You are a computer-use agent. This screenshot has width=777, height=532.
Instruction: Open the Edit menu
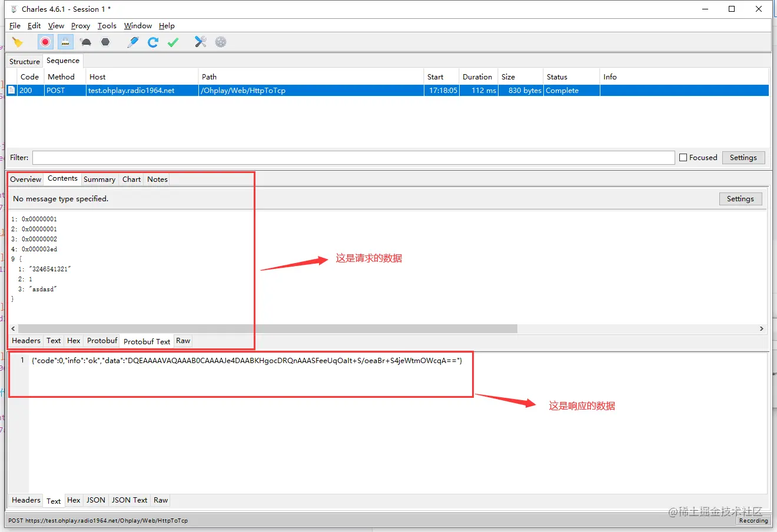point(34,26)
